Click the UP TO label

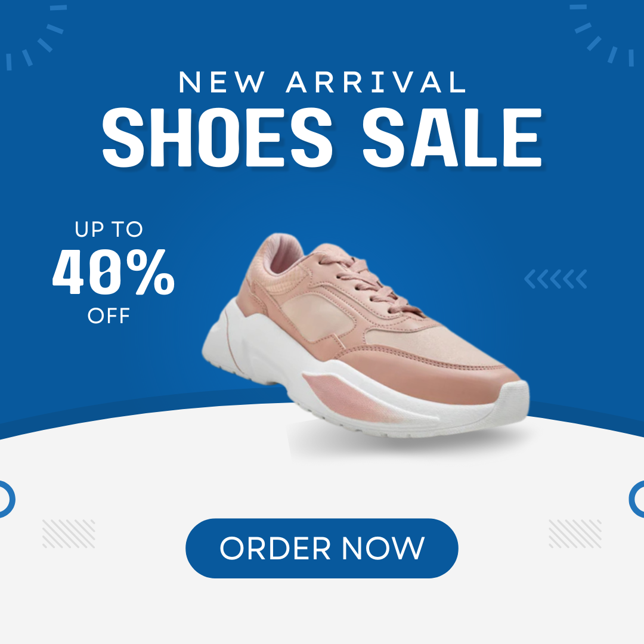tap(109, 229)
